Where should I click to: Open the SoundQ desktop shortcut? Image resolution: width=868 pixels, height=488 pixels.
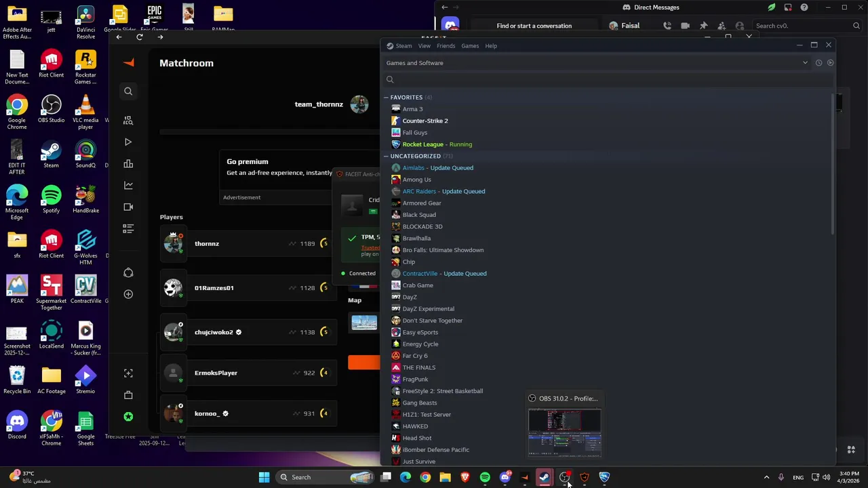tap(85, 154)
